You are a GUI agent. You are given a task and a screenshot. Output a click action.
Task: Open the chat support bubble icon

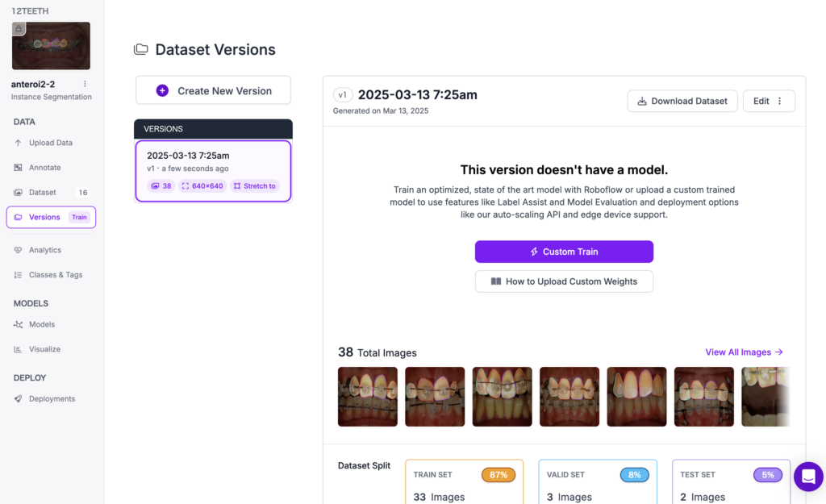tap(808, 477)
